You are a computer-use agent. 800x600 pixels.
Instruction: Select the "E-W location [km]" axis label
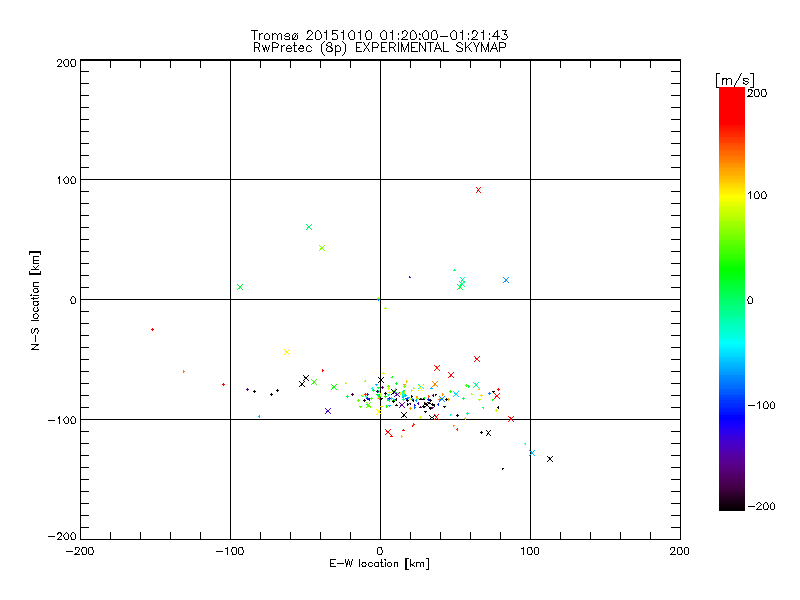point(379,563)
